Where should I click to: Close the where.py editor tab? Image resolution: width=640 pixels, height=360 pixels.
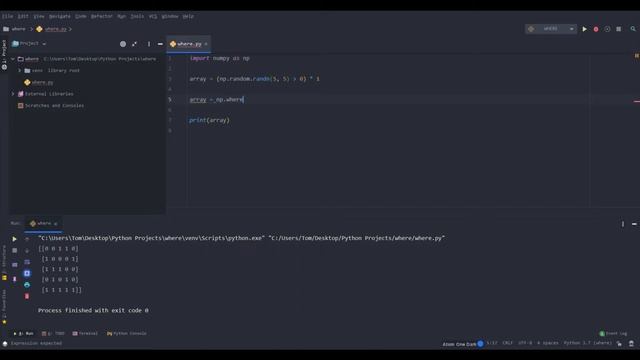tap(206, 44)
